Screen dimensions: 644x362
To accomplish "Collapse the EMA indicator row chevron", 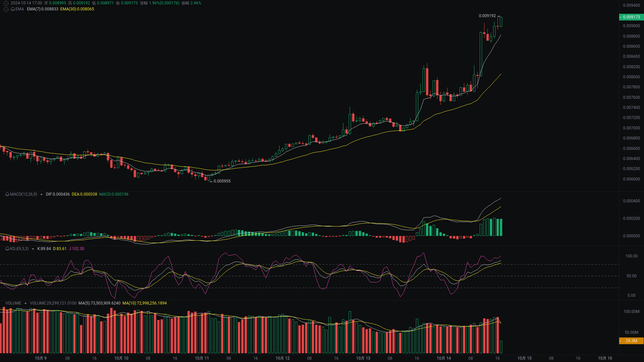I will [x=5, y=9].
